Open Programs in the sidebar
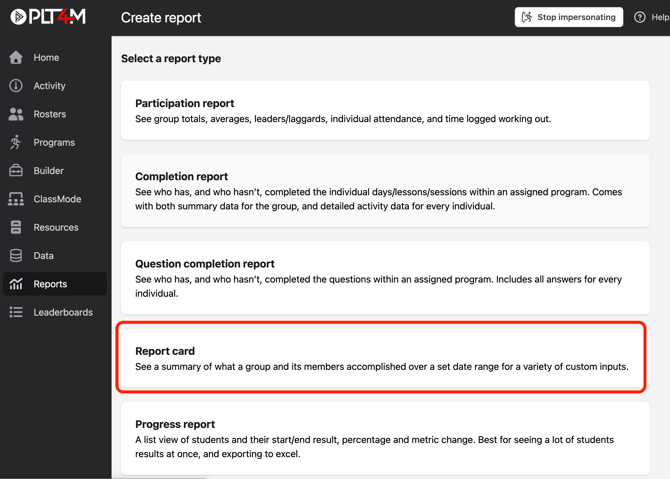 55,142
